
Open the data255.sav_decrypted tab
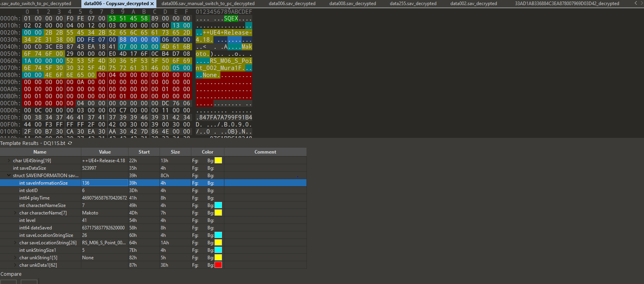[x=413, y=4]
